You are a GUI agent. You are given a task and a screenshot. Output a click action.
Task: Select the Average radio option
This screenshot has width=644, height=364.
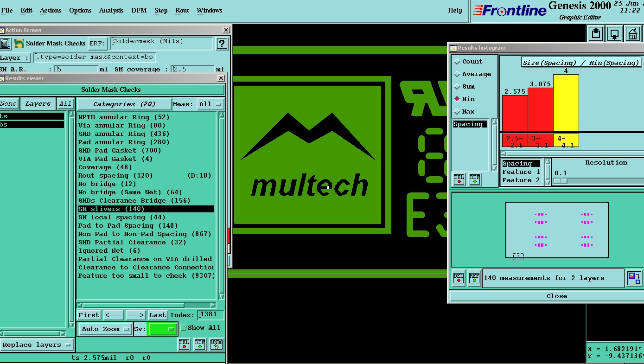pos(472,74)
